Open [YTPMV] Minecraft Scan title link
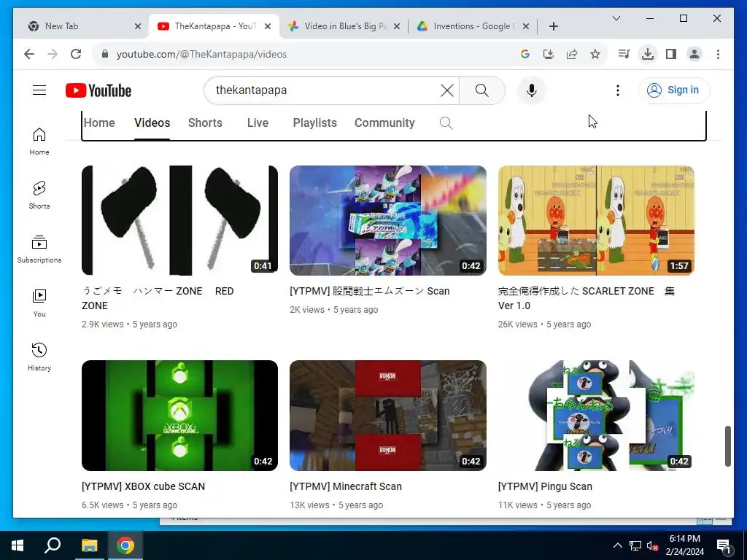 345,486
